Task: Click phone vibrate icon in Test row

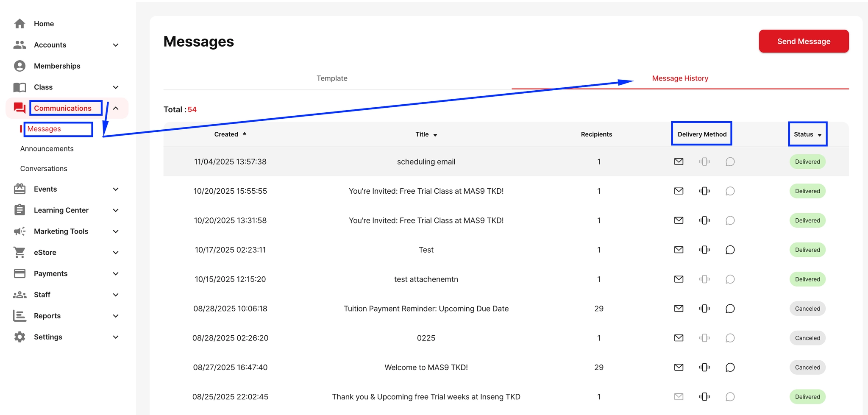Action: [704, 250]
